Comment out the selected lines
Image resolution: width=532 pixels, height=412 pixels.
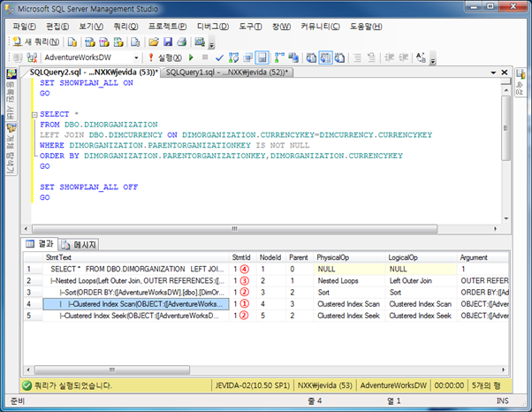pyautogui.click(x=357, y=57)
